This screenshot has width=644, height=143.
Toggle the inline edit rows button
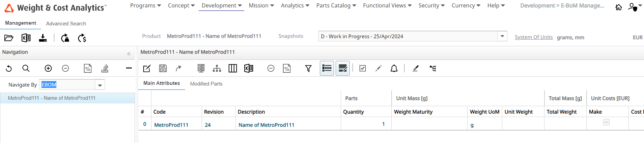pos(343,68)
